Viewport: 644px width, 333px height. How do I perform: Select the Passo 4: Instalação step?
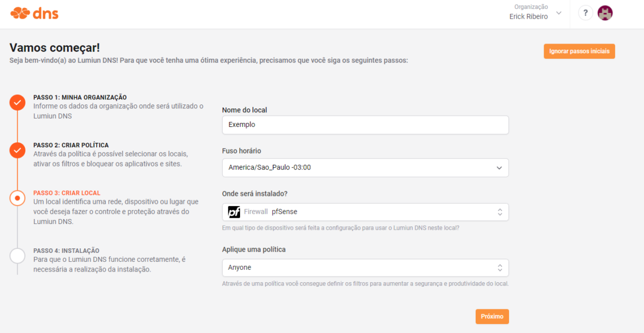pyautogui.click(x=66, y=251)
